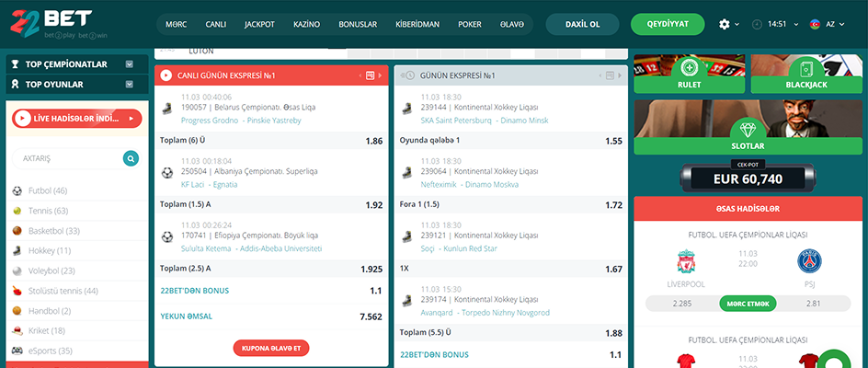This screenshot has height=368, width=868.
Task: Open the Slotlar banner
Action: pyautogui.click(x=748, y=127)
